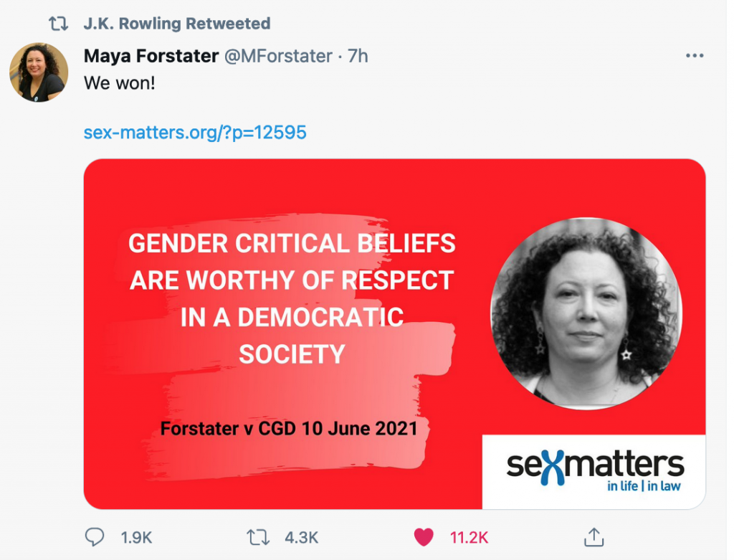Click the circular black-and-white photo in card
This screenshot has width=734, height=560.
(x=586, y=314)
